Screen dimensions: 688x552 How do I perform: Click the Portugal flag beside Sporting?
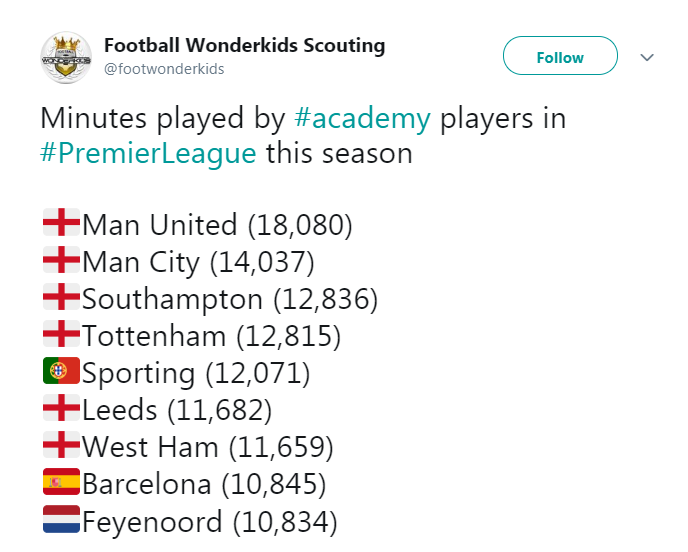pos(61,371)
